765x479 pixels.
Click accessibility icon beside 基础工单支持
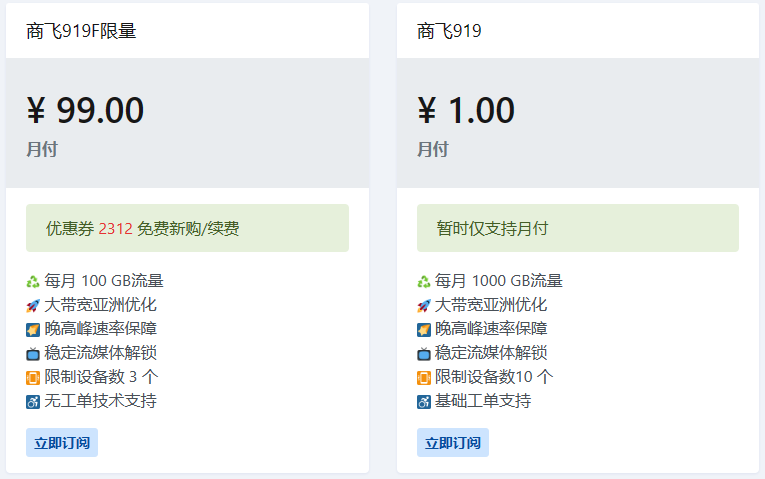tap(424, 402)
